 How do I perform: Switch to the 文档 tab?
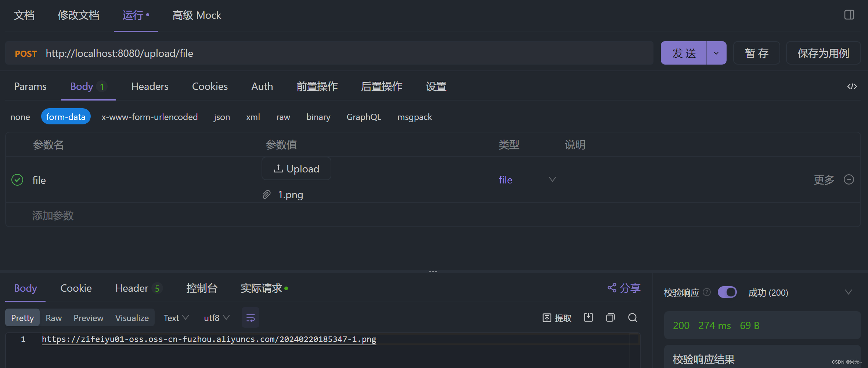tap(24, 15)
